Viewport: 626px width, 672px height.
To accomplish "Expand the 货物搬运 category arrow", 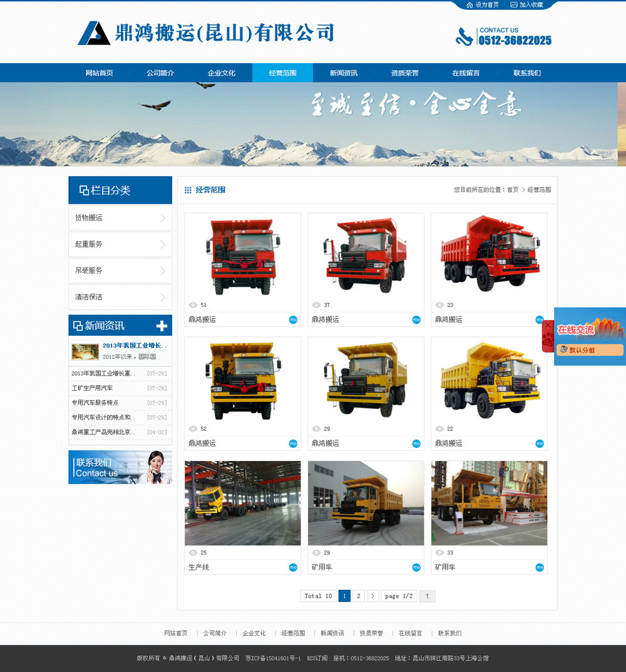I will coord(163,218).
